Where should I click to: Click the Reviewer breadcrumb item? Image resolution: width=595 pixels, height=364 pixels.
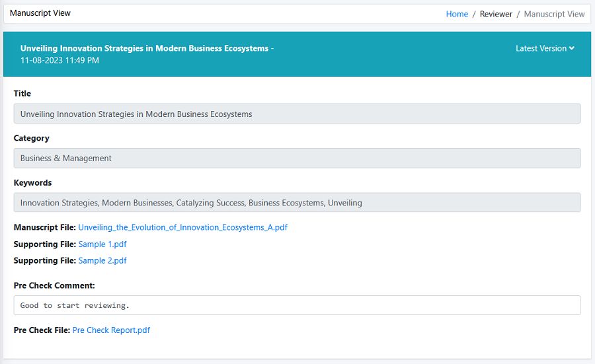(496, 14)
